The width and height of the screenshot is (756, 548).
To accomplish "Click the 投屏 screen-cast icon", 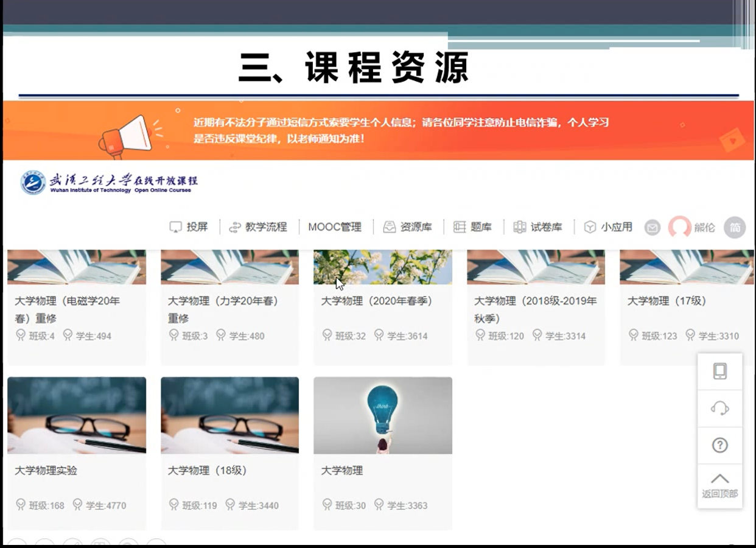I will [176, 227].
